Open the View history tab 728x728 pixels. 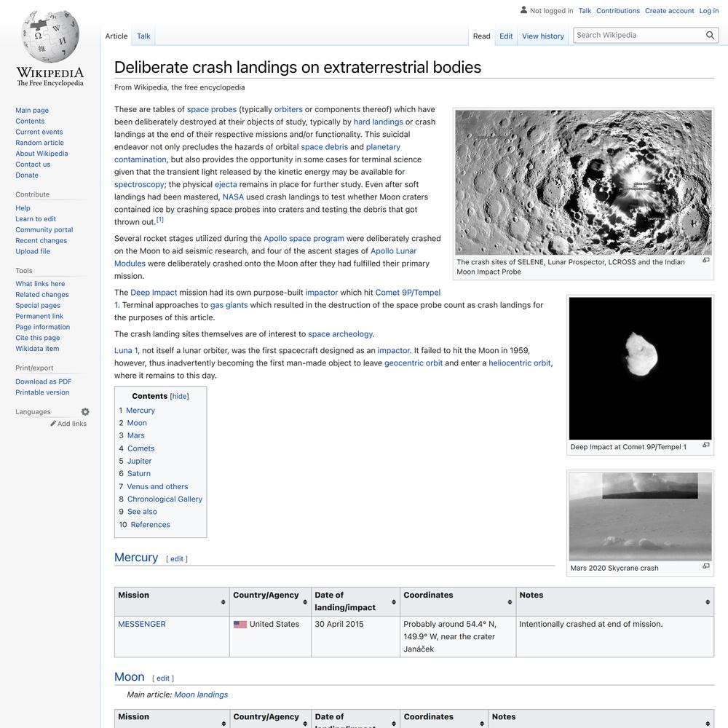pos(543,36)
